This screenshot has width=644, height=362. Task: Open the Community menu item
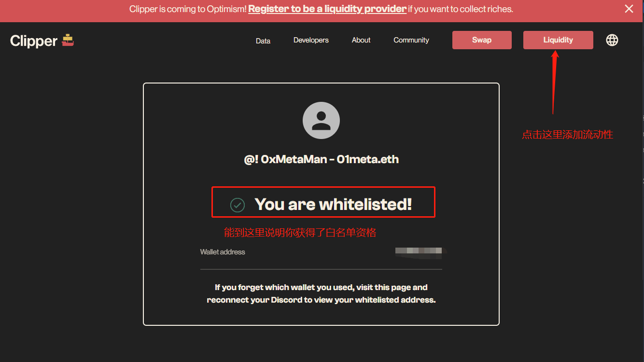tap(411, 40)
